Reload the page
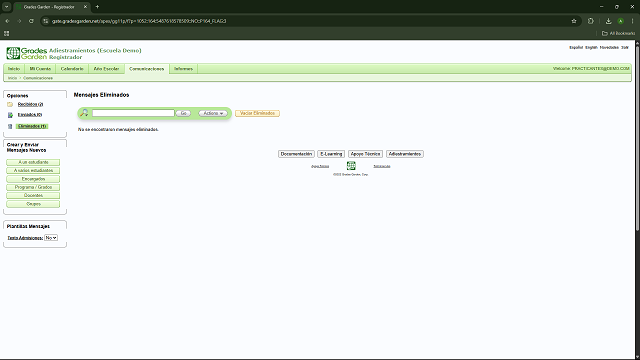 click(x=31, y=21)
